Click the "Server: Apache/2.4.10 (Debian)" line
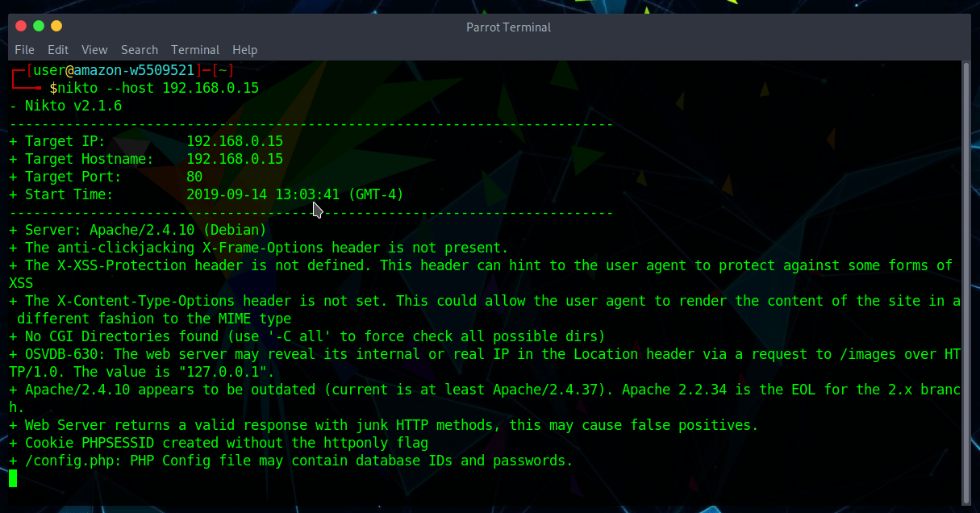Viewport: 980px width, 513px height. tap(138, 230)
